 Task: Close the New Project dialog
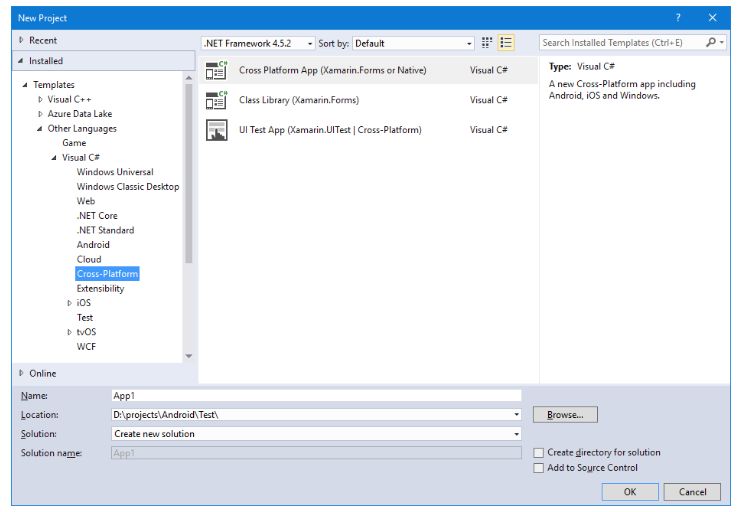713,18
